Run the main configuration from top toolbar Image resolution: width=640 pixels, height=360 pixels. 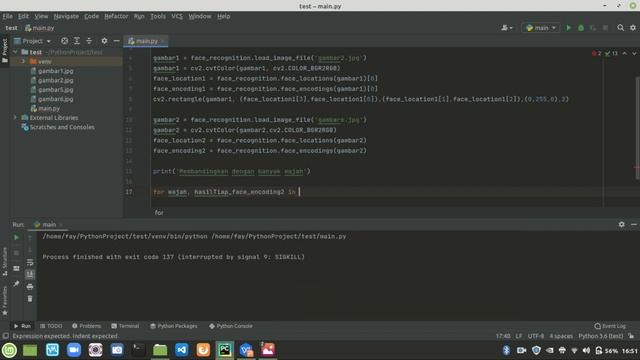[568, 28]
